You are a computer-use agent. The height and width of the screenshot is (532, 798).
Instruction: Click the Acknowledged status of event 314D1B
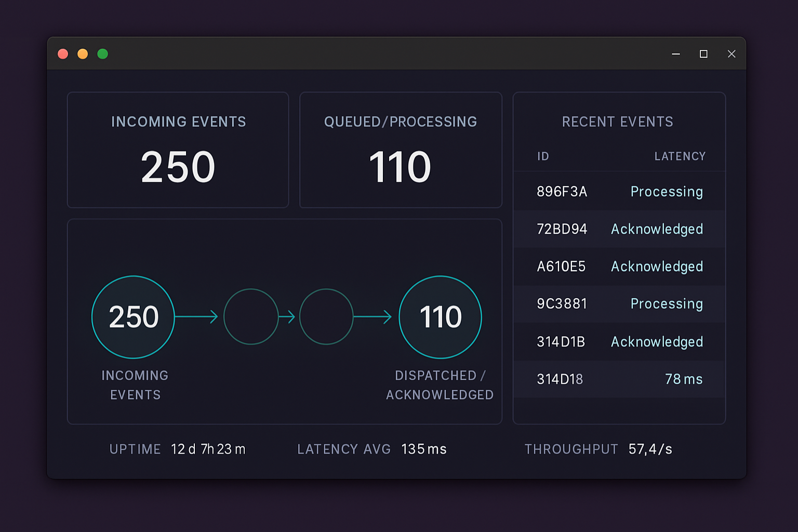tap(657, 341)
